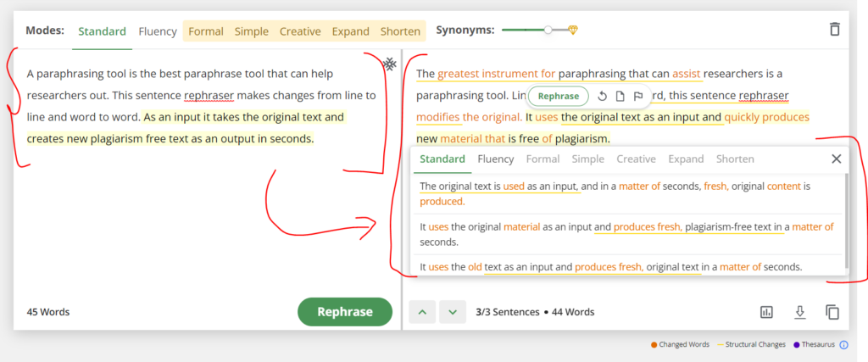Click the undo arrow in sentence popup
This screenshot has height=362, width=868.
click(x=603, y=97)
